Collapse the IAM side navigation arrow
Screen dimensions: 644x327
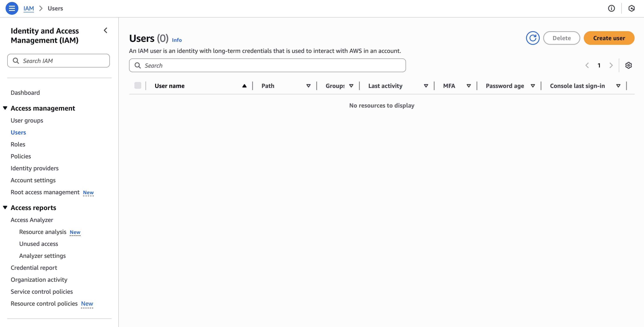[106, 31]
